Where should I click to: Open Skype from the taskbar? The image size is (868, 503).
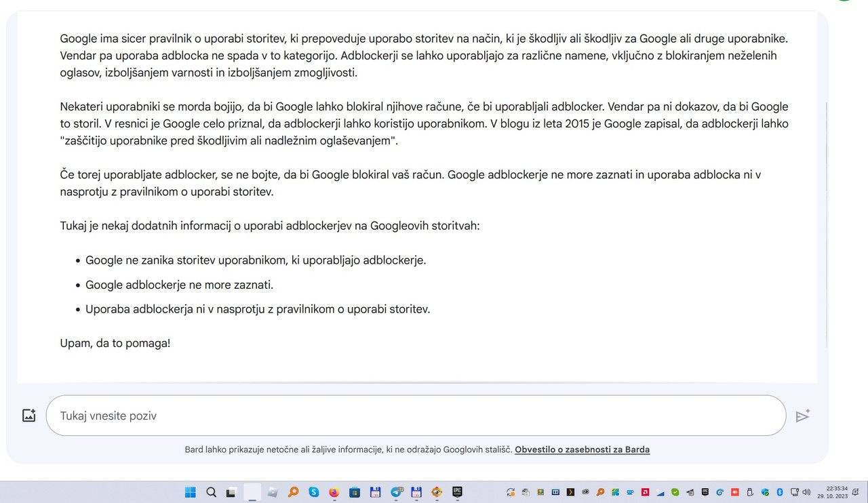pyautogui.click(x=314, y=492)
